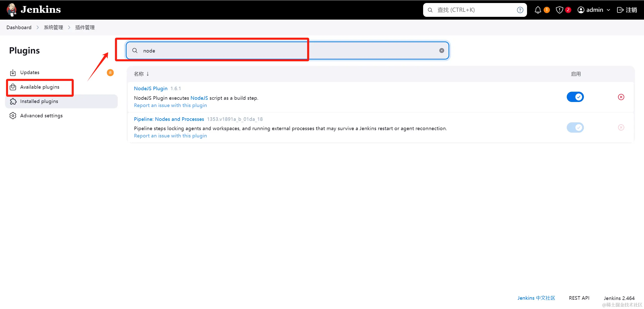Disable the NodeJS Plugin toggle
644x309 pixels.
[x=575, y=97]
